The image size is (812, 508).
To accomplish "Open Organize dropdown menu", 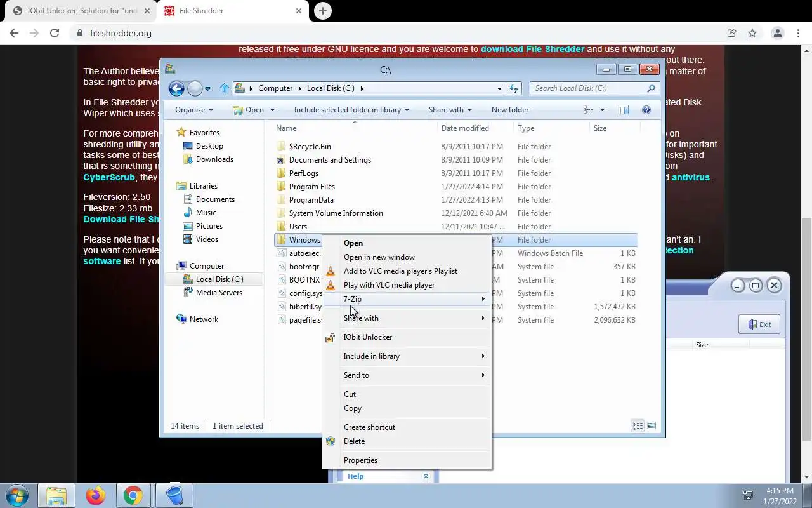I will click(194, 110).
